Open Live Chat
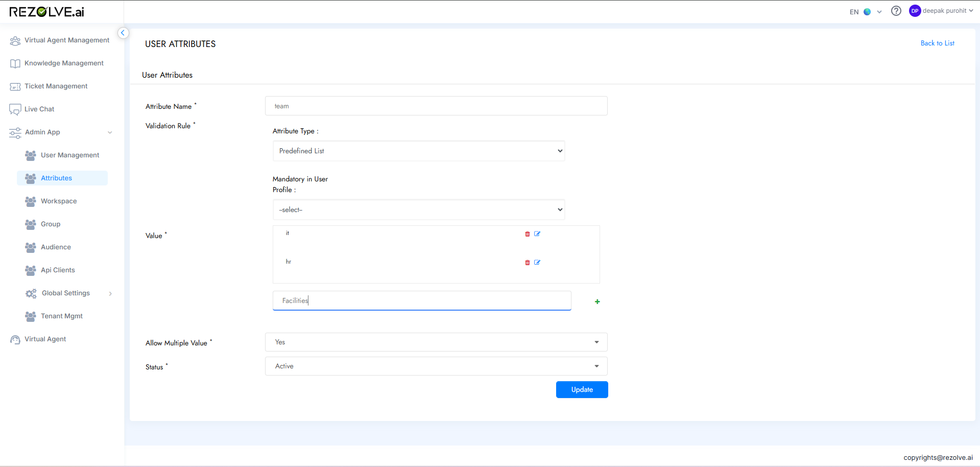This screenshot has width=980, height=467. click(x=39, y=109)
